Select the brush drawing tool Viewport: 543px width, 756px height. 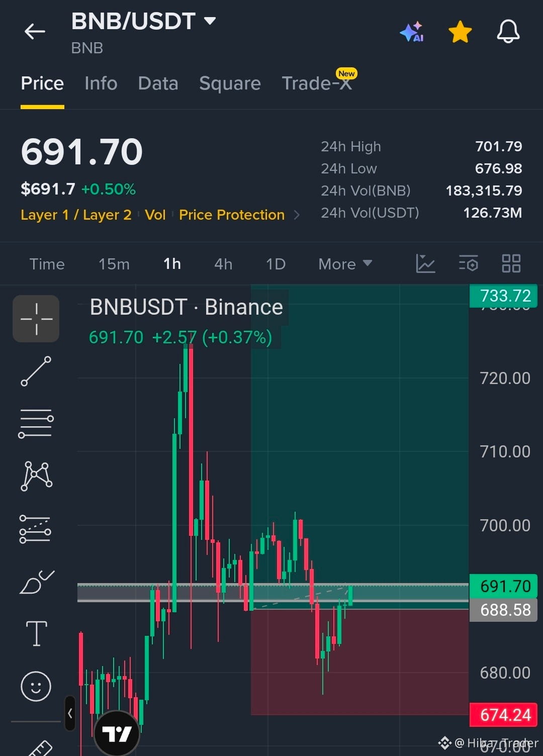point(36,582)
